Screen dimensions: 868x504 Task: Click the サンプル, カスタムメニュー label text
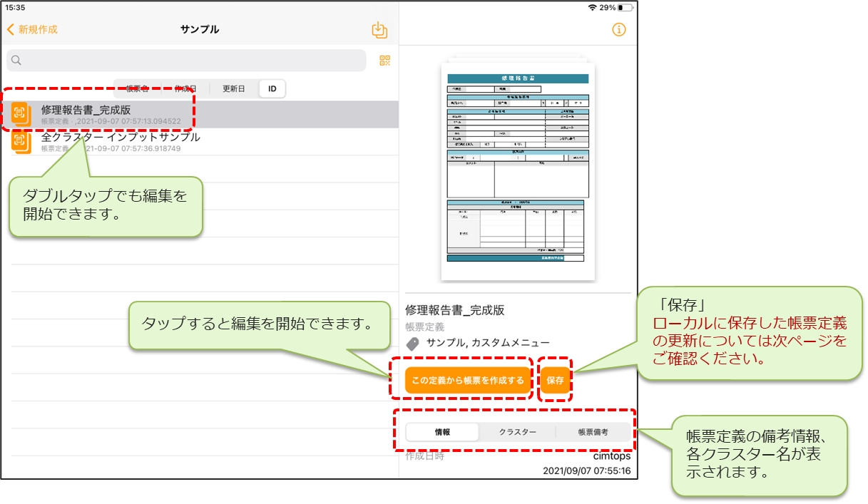[488, 343]
